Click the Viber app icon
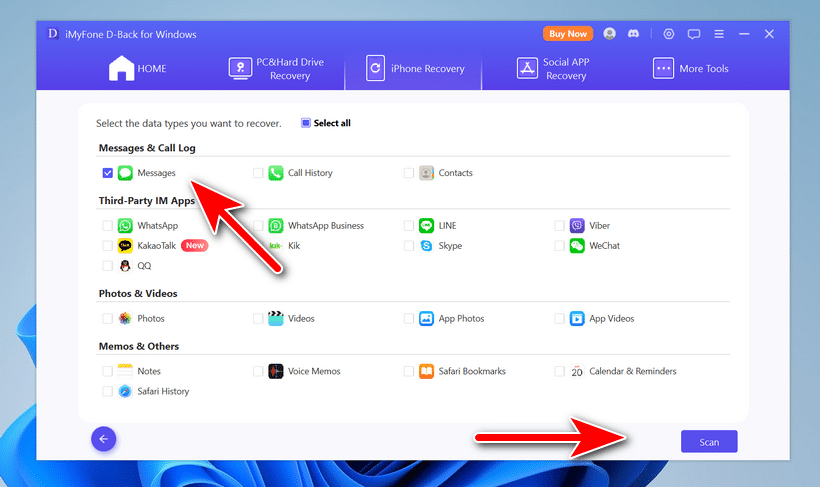820x487 pixels. [577, 226]
